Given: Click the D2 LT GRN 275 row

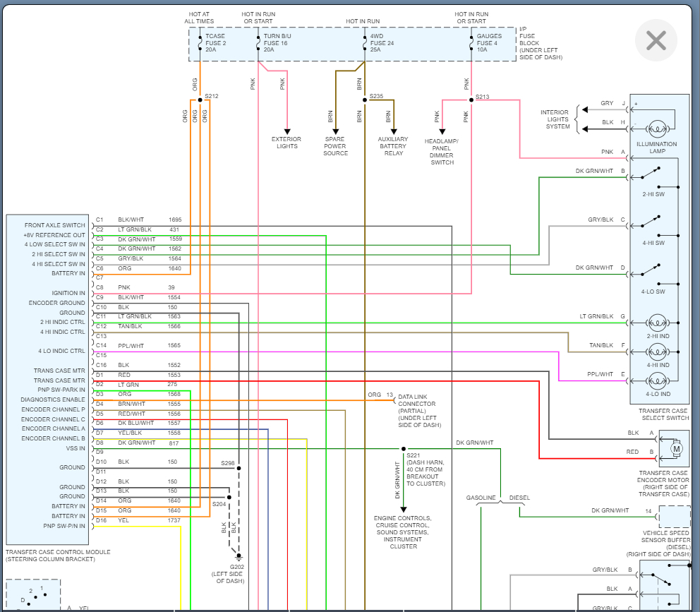Looking at the screenshot, I should point(137,385).
